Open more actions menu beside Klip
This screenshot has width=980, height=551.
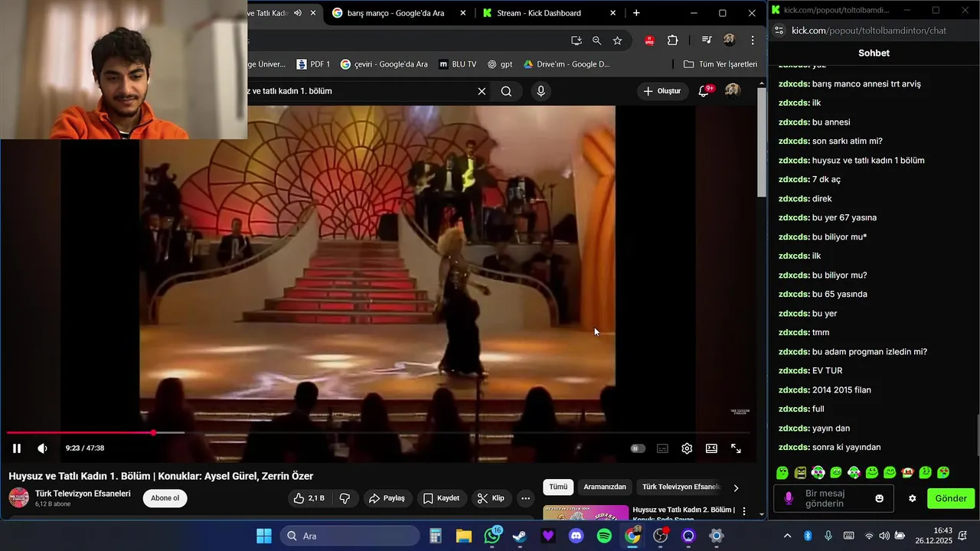pyautogui.click(x=525, y=498)
